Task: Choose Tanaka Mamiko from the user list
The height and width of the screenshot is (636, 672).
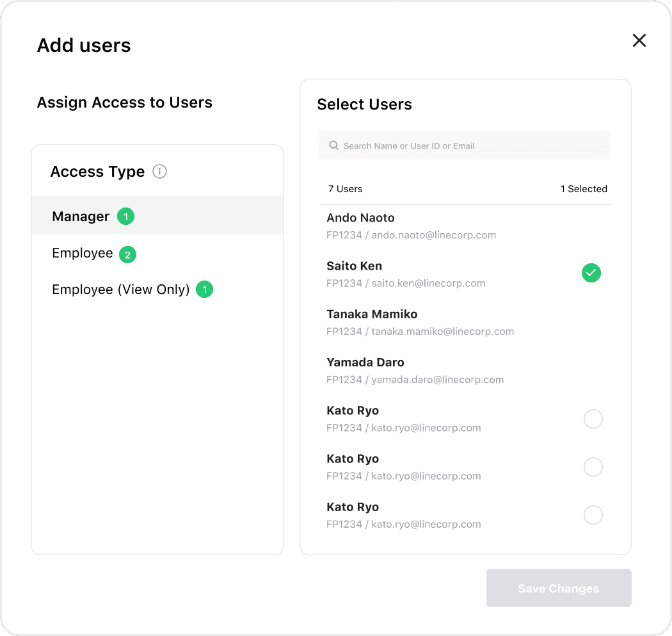Action: click(372, 314)
